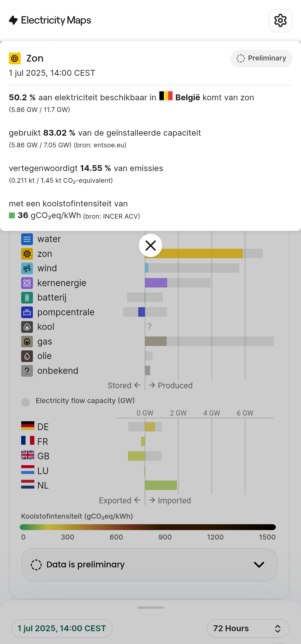Click the carbon intensity color gradient bar
Image resolution: width=301 pixels, height=644 pixels.
(x=148, y=527)
